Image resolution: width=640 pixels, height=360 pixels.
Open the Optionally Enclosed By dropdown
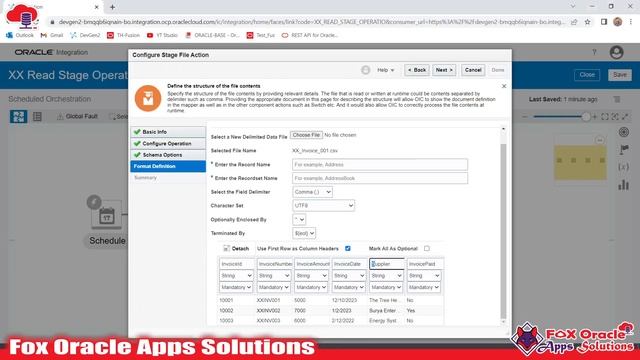point(299,220)
